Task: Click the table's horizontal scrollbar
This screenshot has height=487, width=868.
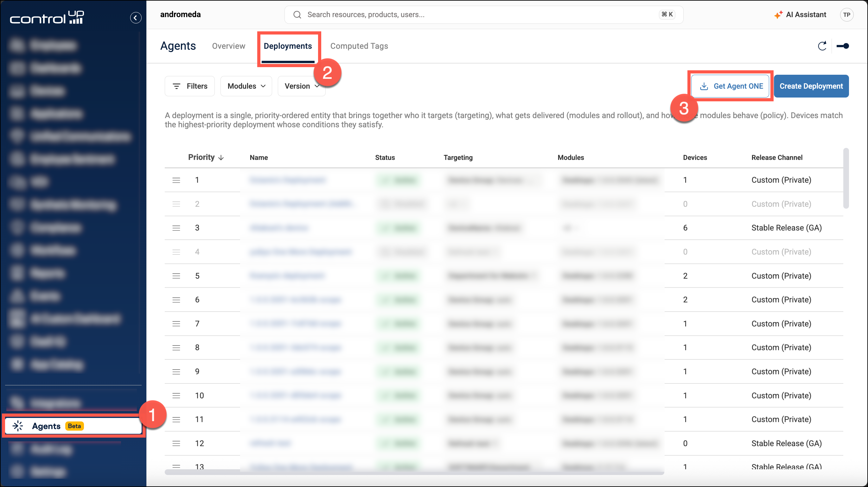Action: (414, 472)
